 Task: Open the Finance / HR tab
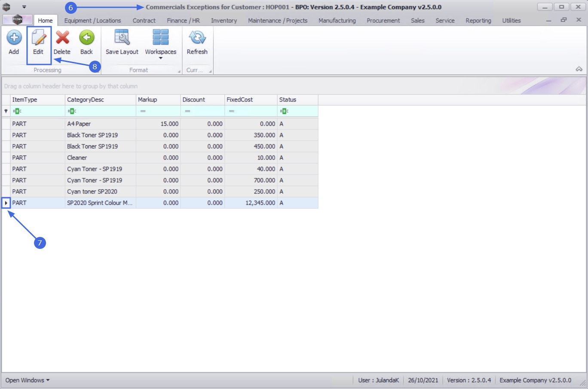pos(183,21)
